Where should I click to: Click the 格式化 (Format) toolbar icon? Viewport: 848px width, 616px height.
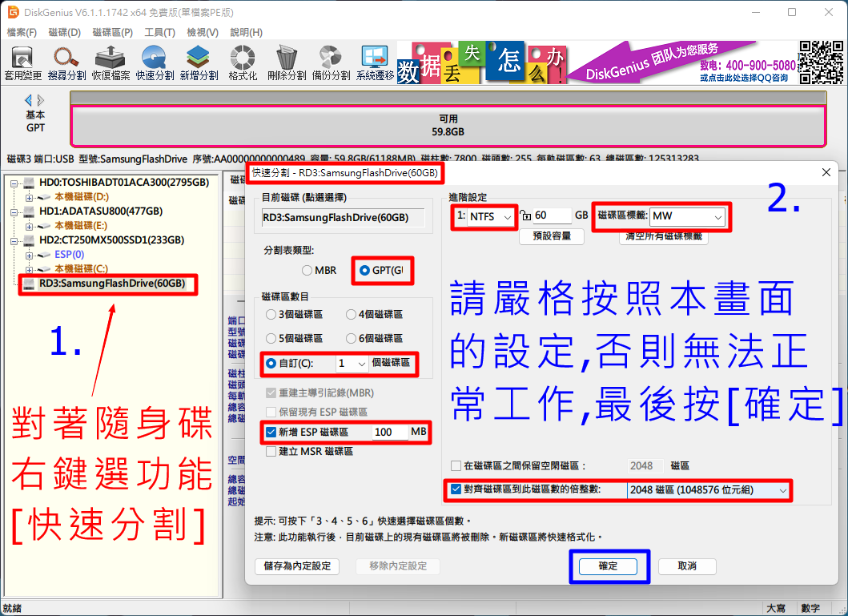click(x=243, y=62)
